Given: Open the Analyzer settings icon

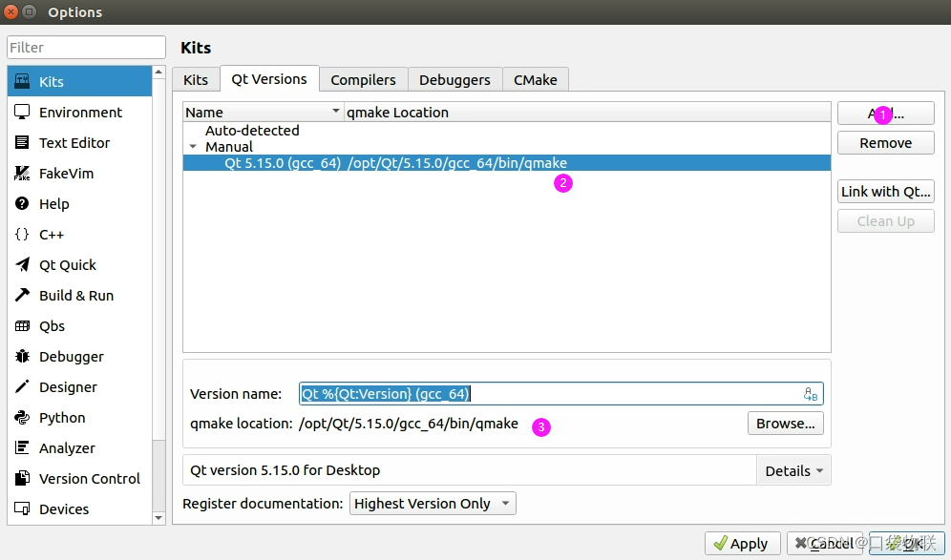Looking at the screenshot, I should click(22, 447).
